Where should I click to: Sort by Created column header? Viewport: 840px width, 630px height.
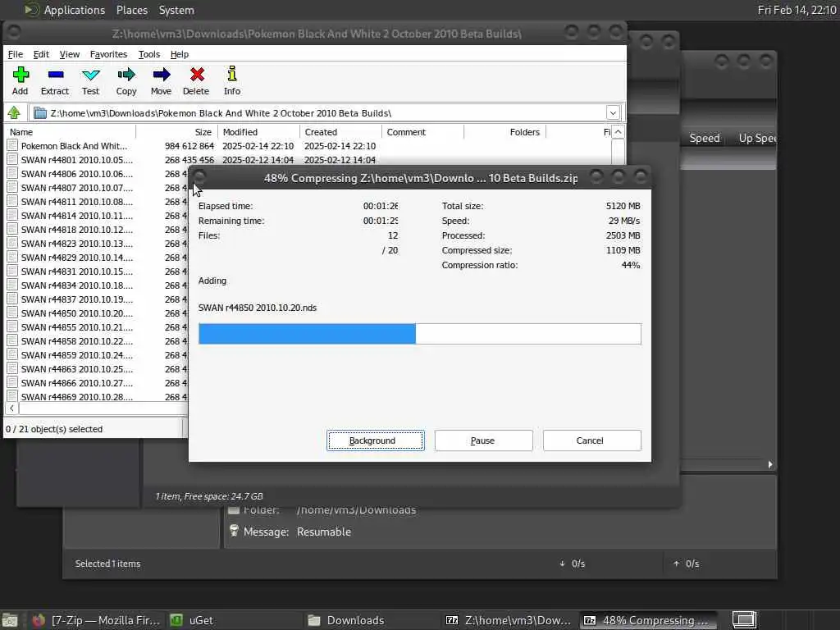(x=340, y=132)
